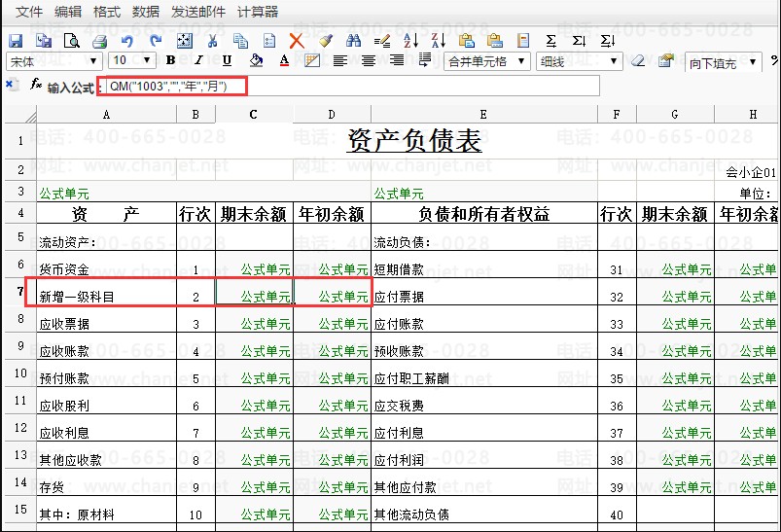Screen dimensions: 781x532
Task: Click the 应交税费 cell
Action: (x=484, y=401)
